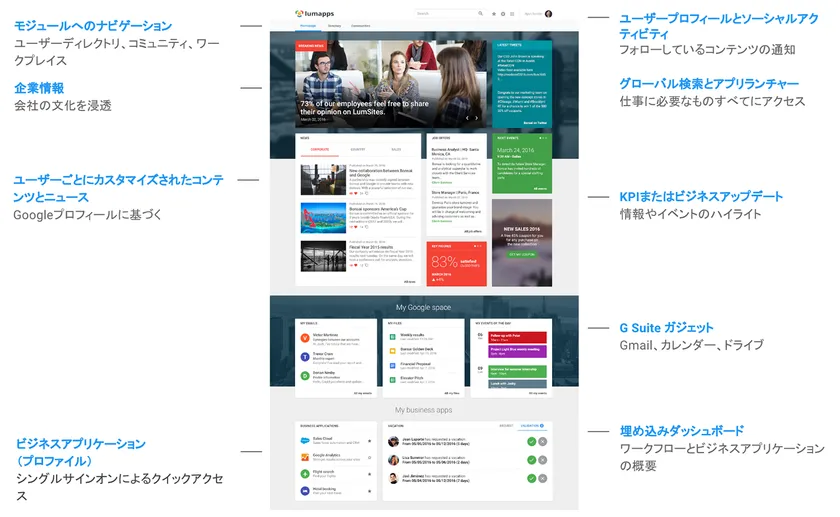Toggle favorite star for Flight search
The height and width of the screenshot is (517, 840).
click(370, 474)
